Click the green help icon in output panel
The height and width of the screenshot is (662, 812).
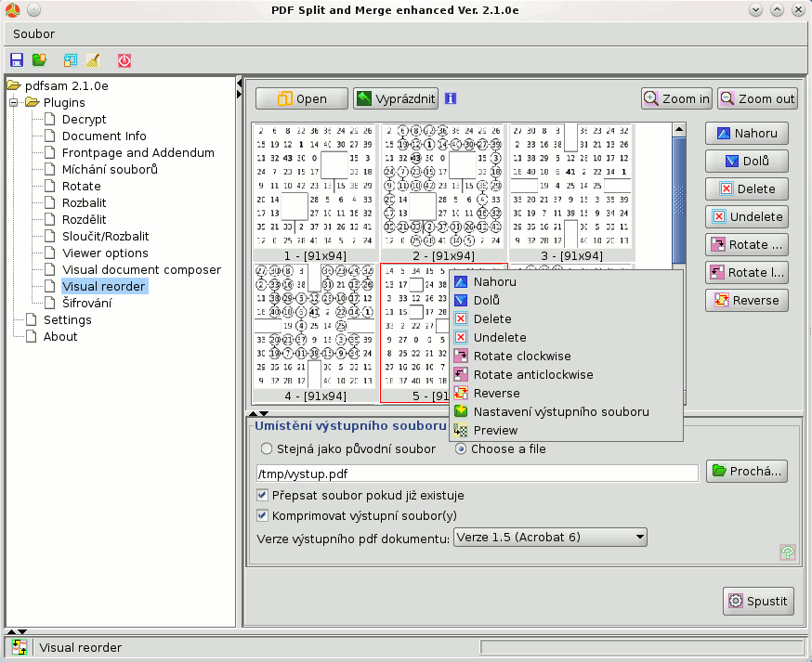(787, 552)
